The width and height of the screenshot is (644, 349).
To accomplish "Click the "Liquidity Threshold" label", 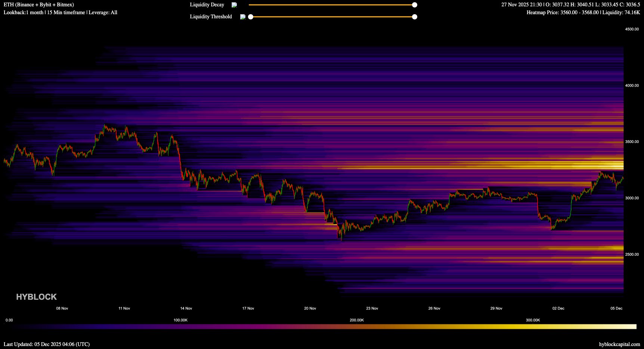I will click(x=211, y=17).
